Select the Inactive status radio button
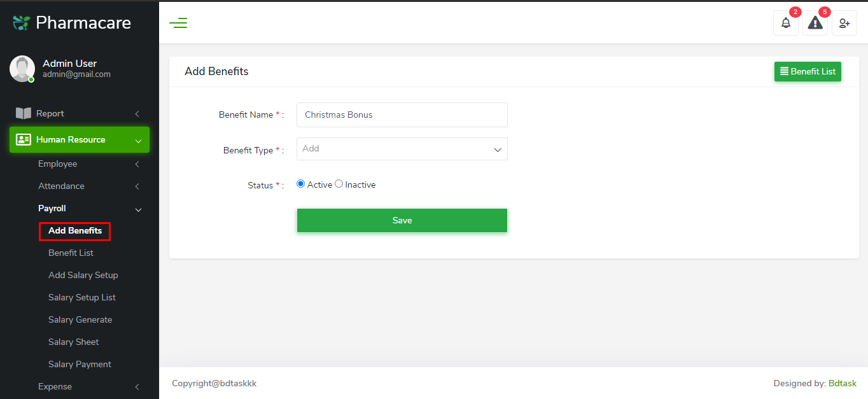The height and width of the screenshot is (399, 868). [339, 184]
